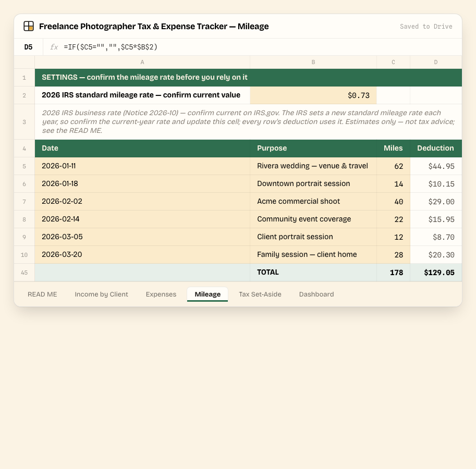Click the total deduction cell $129.05

click(436, 273)
